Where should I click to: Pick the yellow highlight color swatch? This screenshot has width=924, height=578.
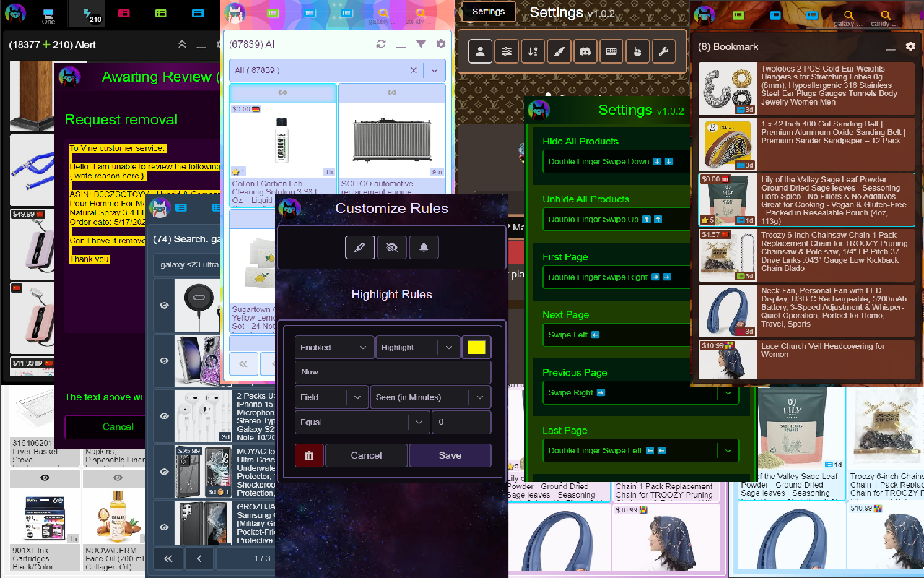click(x=476, y=348)
